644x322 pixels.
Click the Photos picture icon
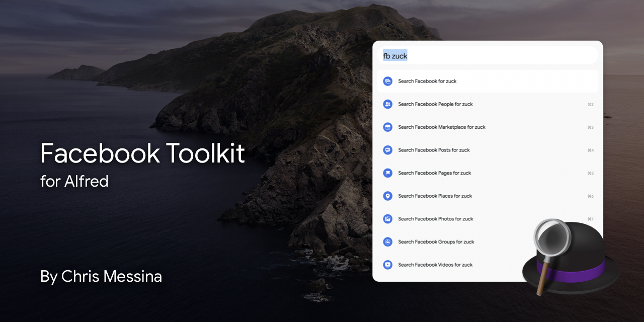[x=387, y=219]
